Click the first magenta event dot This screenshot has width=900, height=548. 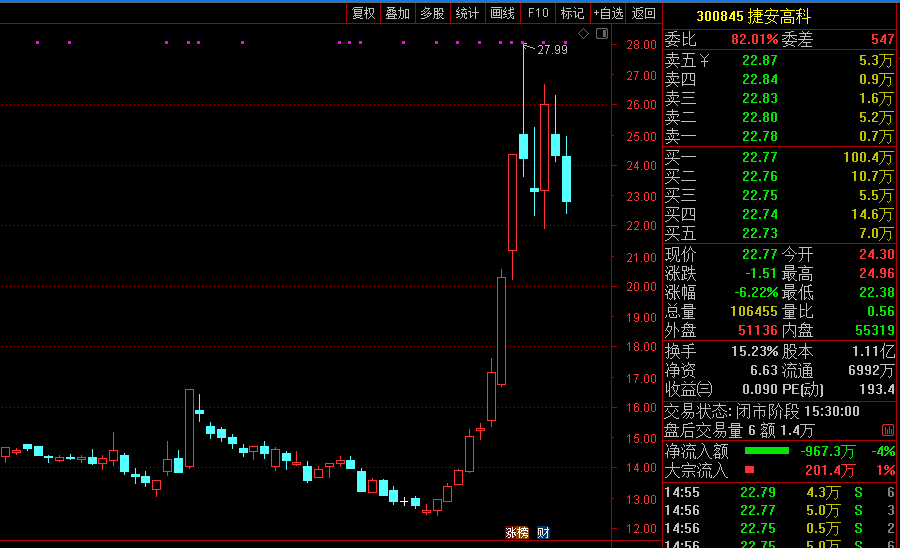click(38, 42)
